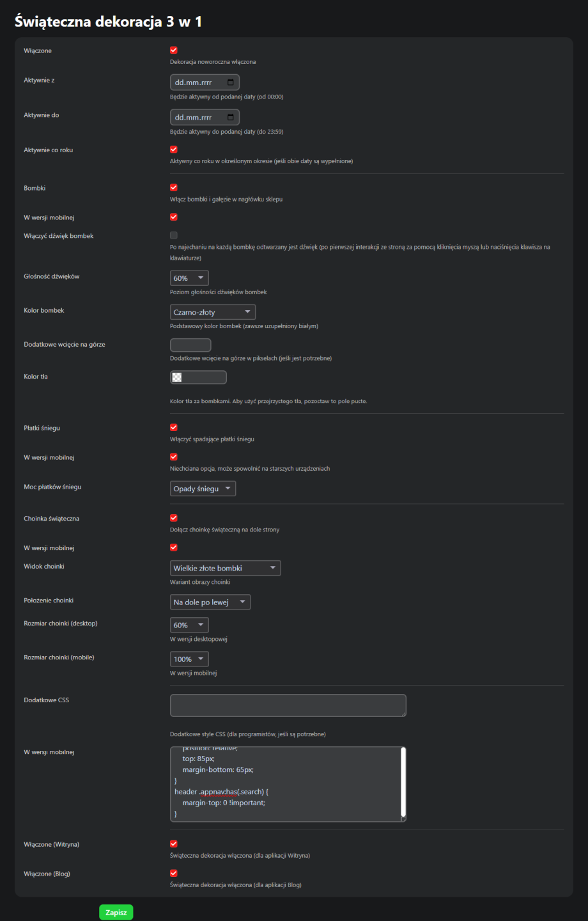Enable 'Włączyć dźwięk bombek' checkbox
This screenshot has height=921, width=588.
174,236
